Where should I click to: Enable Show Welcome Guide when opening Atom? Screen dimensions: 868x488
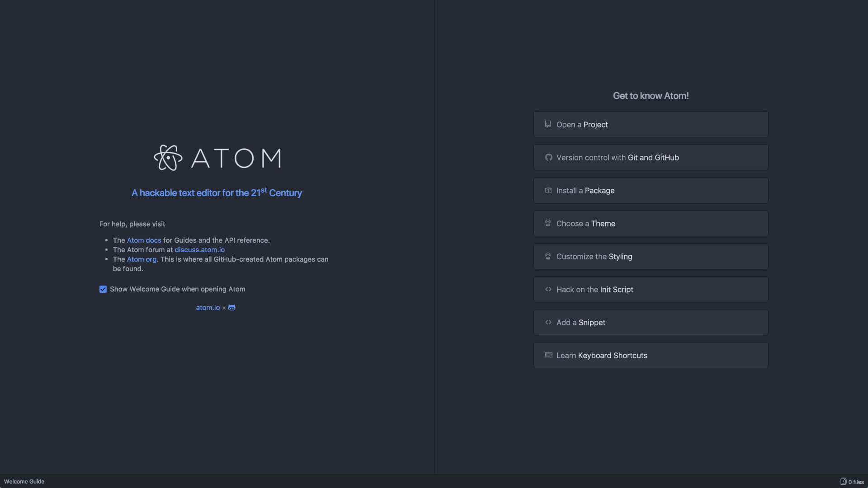(x=103, y=289)
